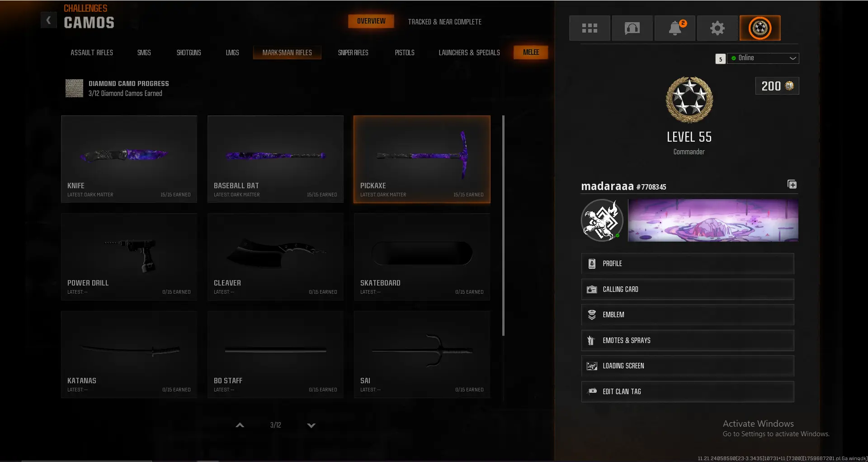Select the Shotguns category
Screen dimensions: 868x462
pyautogui.click(x=189, y=52)
